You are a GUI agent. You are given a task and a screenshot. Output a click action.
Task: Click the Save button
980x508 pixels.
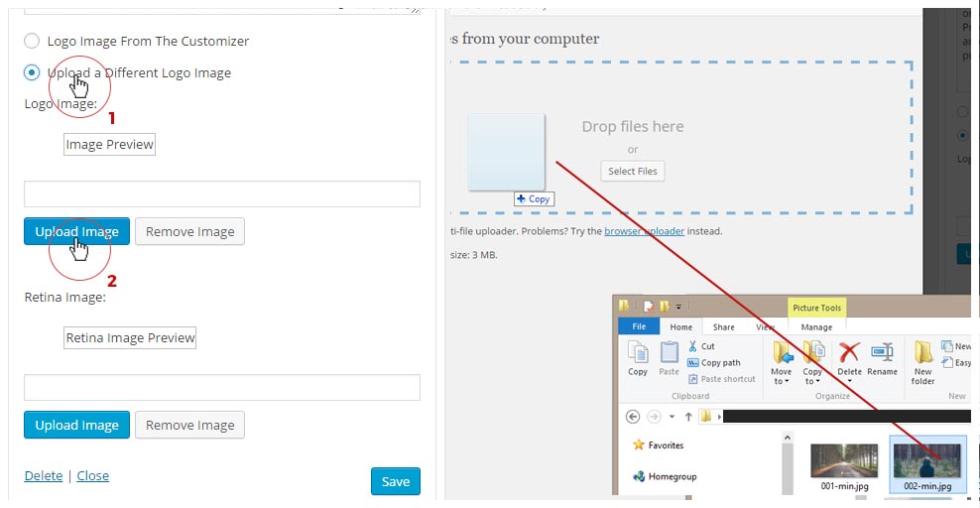(x=395, y=481)
